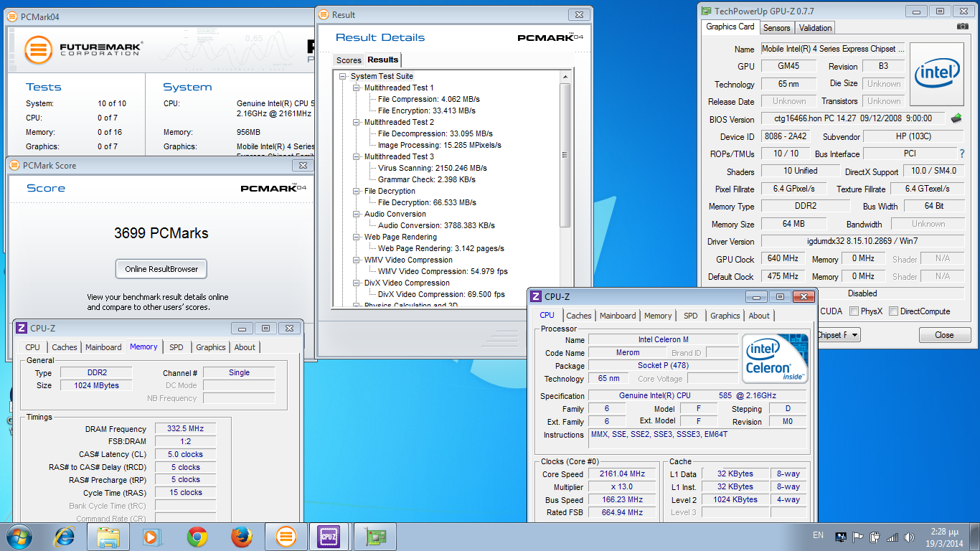Collapse the Multithreaded Test 3 node
This screenshot has width=980, height=551.
[x=357, y=156]
